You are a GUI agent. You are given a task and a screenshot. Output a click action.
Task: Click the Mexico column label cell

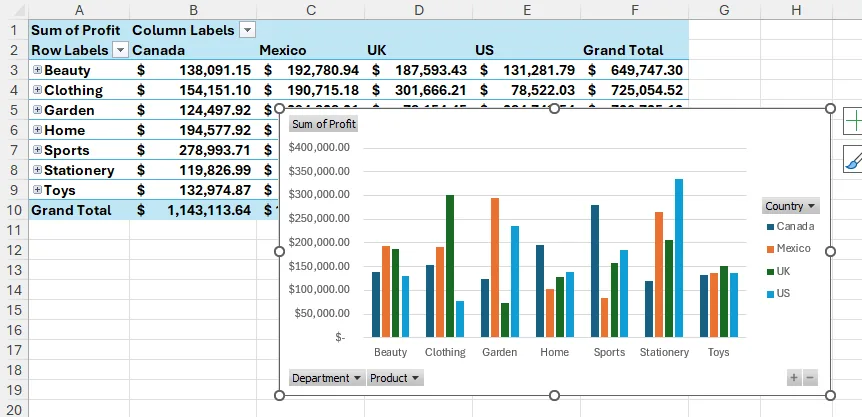311,50
